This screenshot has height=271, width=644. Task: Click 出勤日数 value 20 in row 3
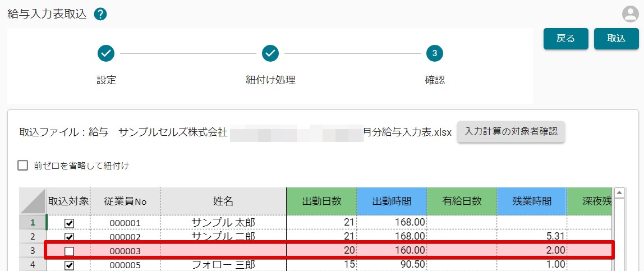[321, 250]
